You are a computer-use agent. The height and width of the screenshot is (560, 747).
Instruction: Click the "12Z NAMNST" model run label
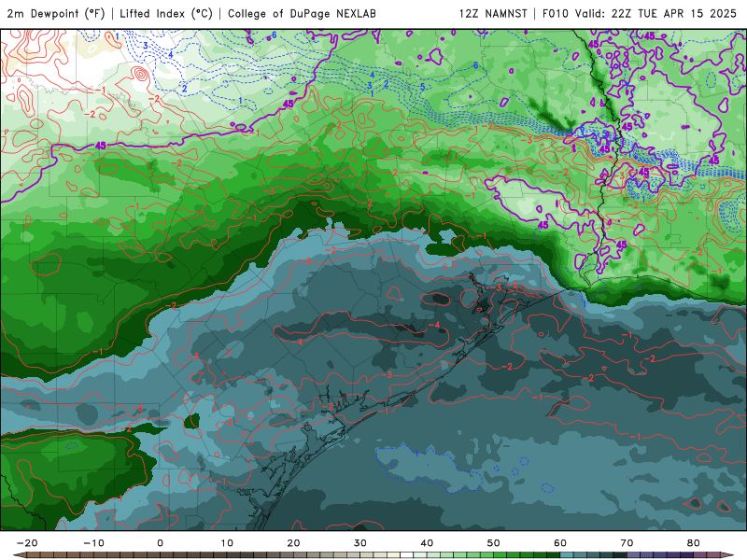point(493,14)
